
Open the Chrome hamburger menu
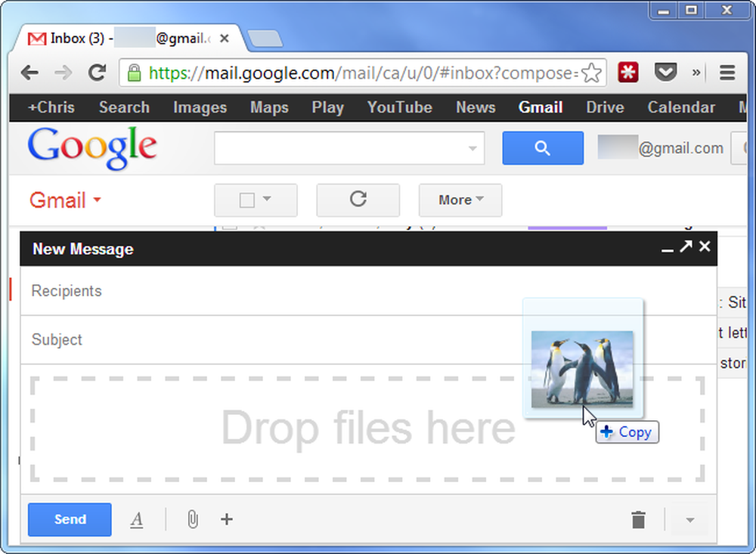point(727,73)
